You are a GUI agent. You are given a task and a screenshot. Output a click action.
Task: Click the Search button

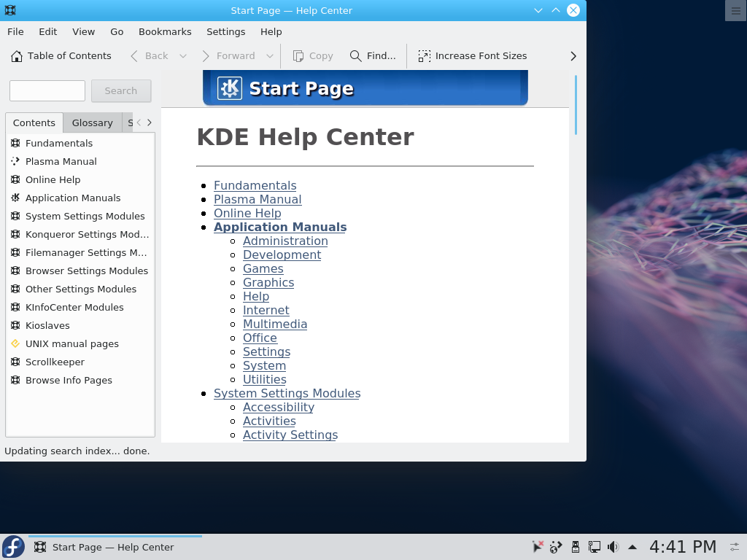pyautogui.click(x=121, y=91)
